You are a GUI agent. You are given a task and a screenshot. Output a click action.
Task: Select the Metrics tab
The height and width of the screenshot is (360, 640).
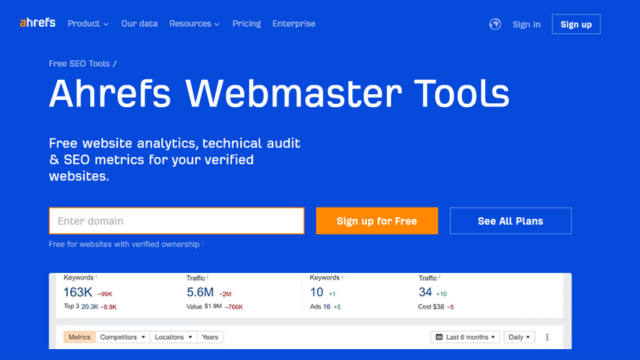[x=79, y=337]
